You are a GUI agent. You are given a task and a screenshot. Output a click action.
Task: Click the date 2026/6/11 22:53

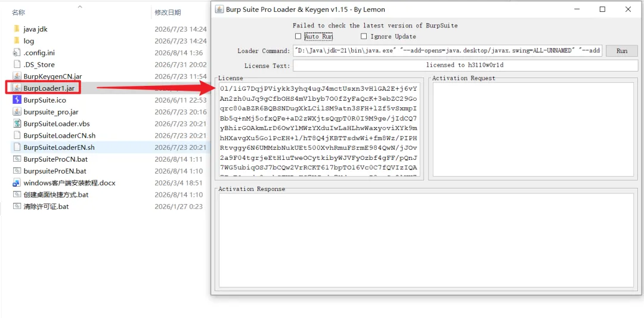coord(180,100)
